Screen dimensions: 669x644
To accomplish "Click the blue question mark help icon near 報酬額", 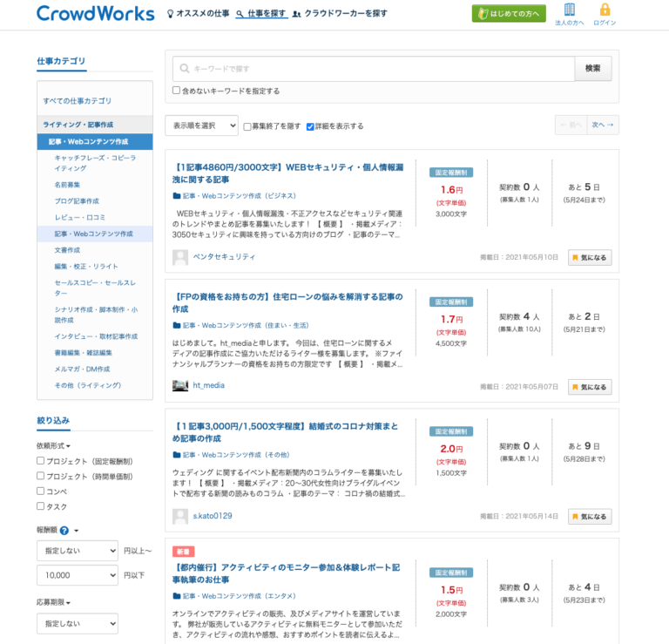I will pos(64,531).
